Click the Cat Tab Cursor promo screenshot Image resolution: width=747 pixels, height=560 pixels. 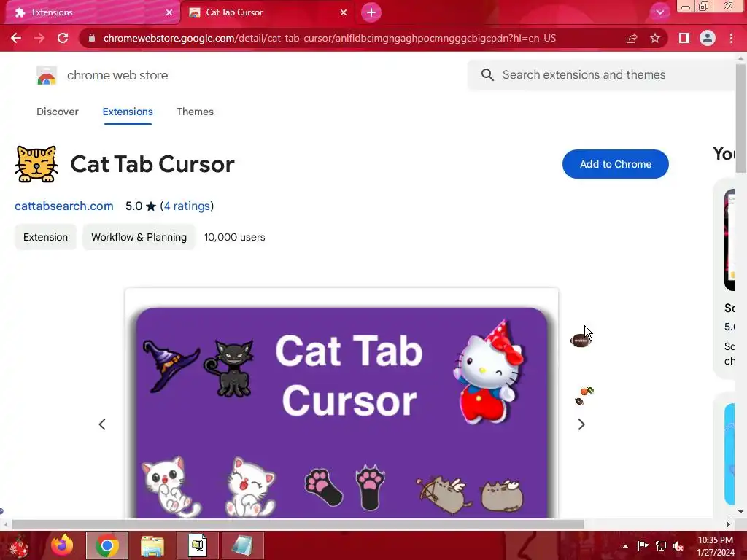pos(341,402)
